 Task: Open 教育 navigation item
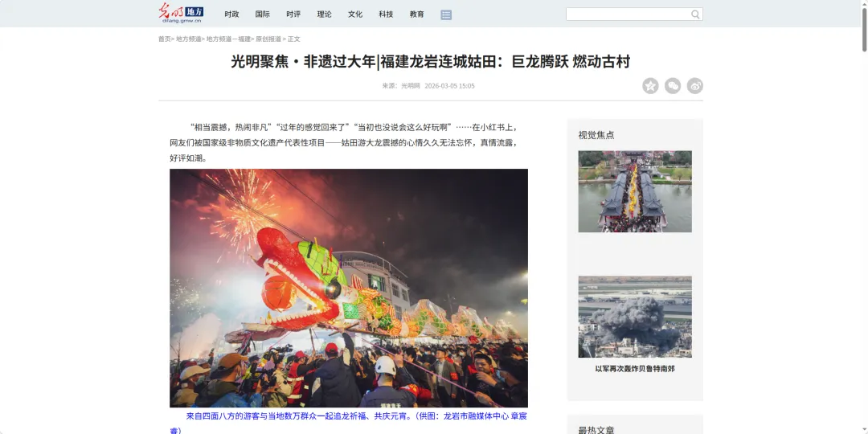[x=417, y=14]
